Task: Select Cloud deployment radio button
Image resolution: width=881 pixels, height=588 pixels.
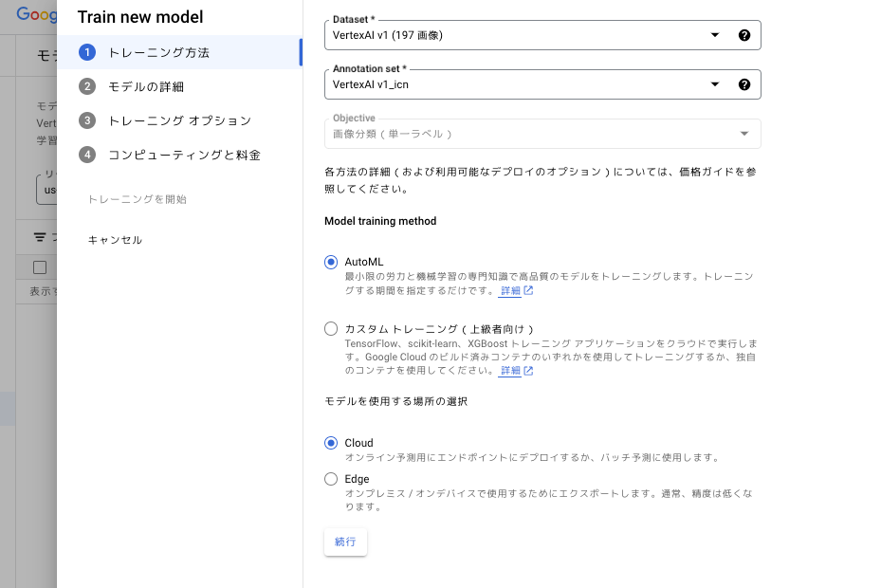Action: (x=331, y=443)
